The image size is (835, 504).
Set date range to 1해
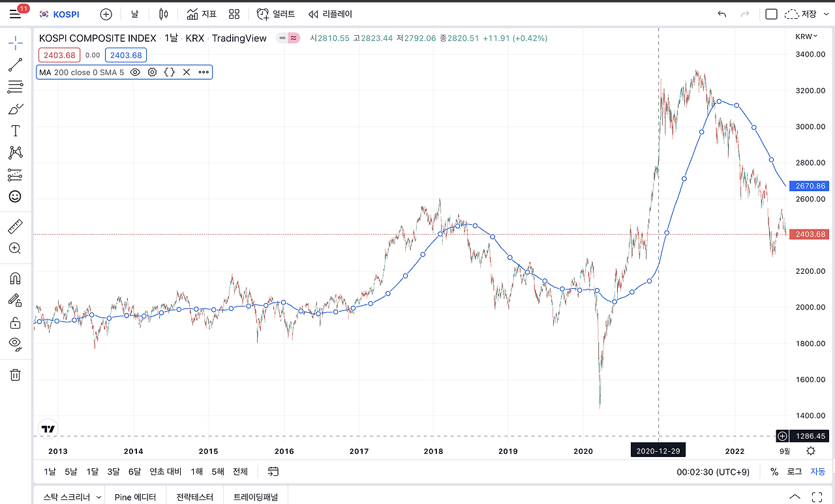click(x=197, y=471)
